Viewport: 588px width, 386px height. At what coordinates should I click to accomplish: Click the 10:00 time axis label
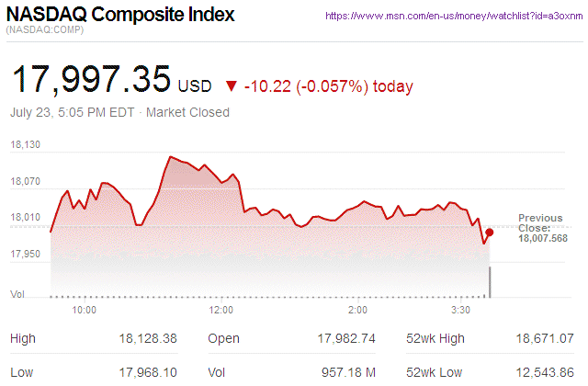pos(85,312)
